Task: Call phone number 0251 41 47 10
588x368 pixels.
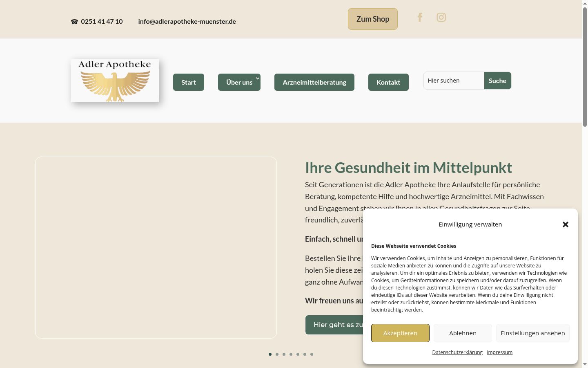Action: pos(102,21)
